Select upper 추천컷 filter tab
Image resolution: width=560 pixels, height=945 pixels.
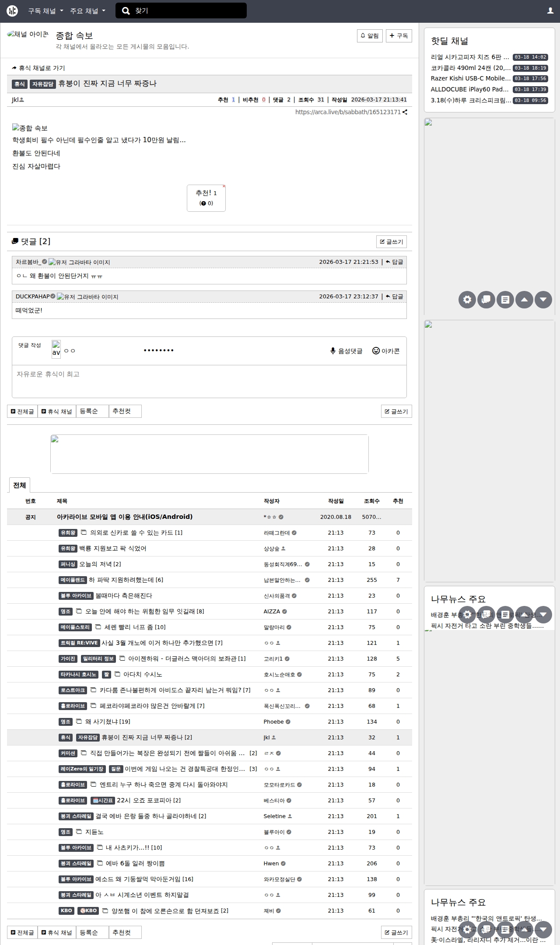click(x=125, y=411)
